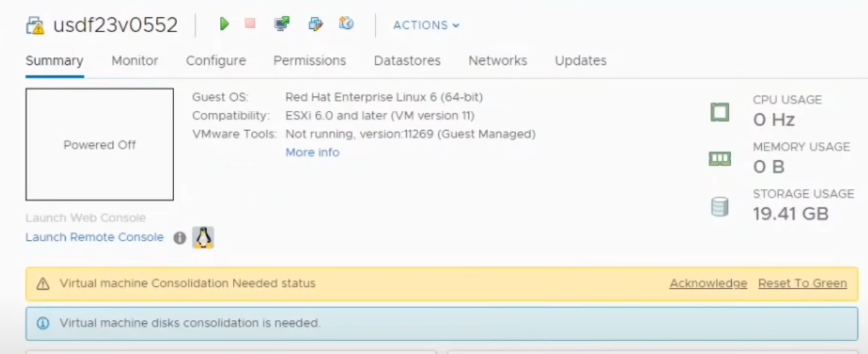Select the Updates tab

(x=580, y=60)
